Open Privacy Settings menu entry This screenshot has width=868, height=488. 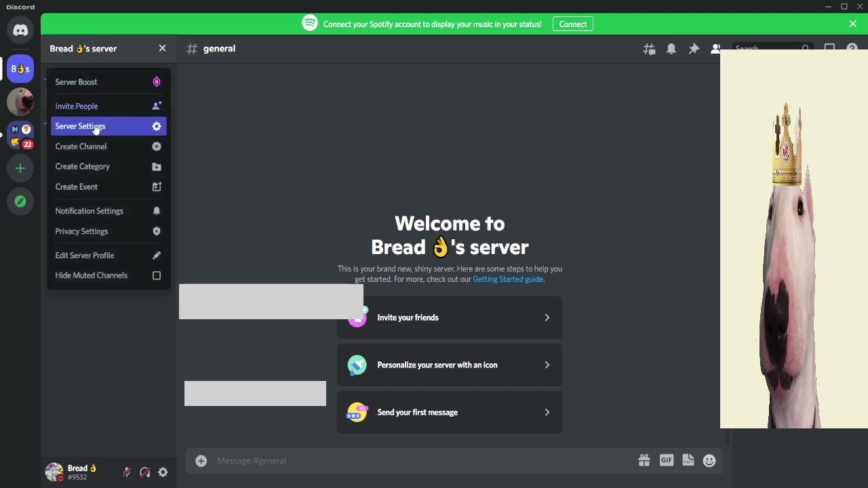coord(108,231)
